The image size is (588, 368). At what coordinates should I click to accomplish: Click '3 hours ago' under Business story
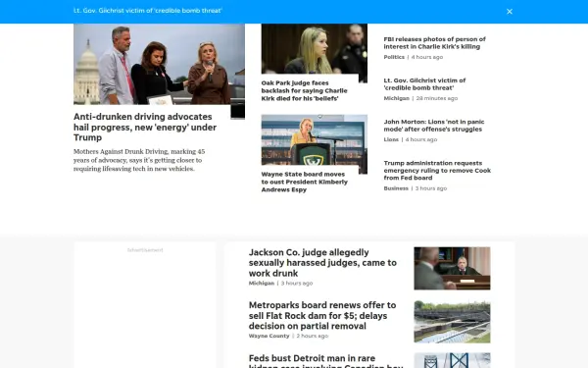tap(431, 188)
